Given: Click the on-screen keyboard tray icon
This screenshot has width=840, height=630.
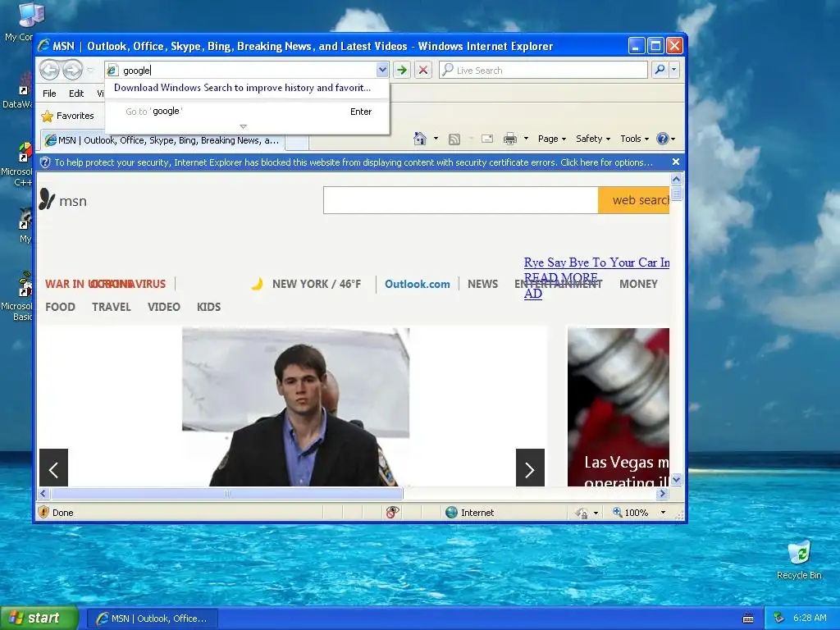Looking at the screenshot, I should (x=748, y=619).
